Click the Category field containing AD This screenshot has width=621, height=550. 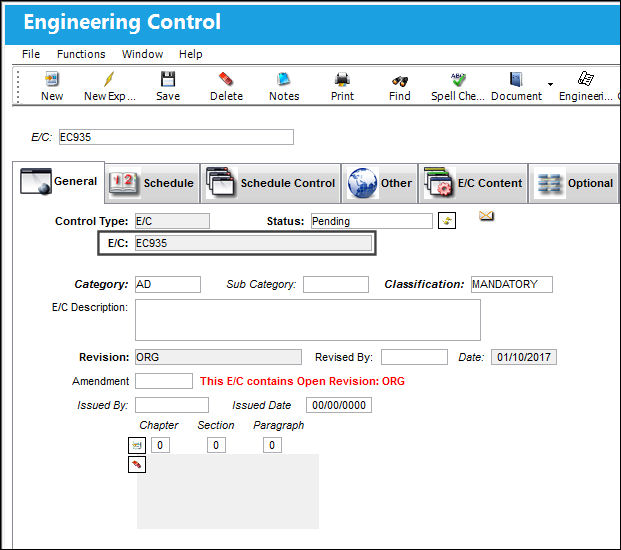tap(168, 284)
